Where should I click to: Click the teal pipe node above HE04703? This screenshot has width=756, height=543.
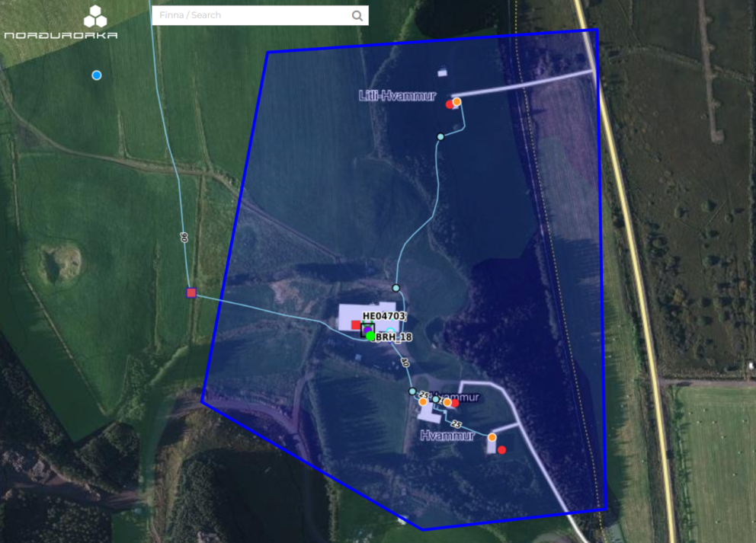coord(396,288)
